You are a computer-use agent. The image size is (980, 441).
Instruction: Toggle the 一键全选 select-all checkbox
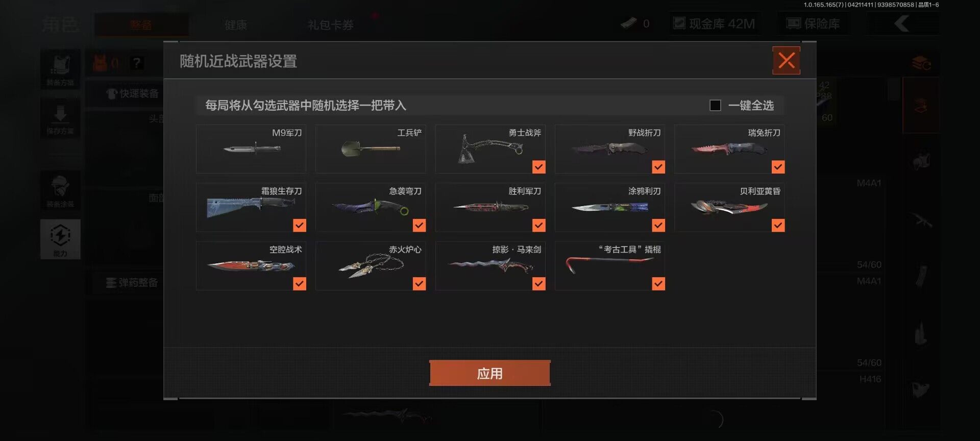(715, 105)
